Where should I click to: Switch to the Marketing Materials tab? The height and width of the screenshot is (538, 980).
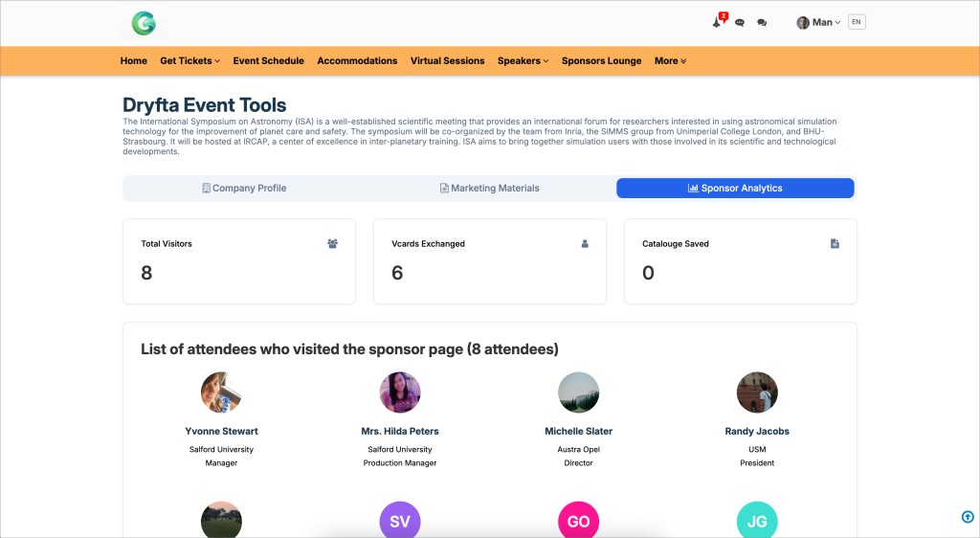click(489, 188)
